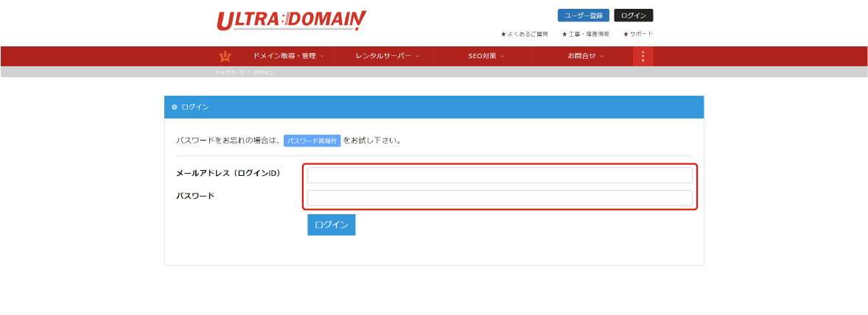Click the ログイン breadcrumb item
This screenshot has height=315, width=868.
click(263, 72)
